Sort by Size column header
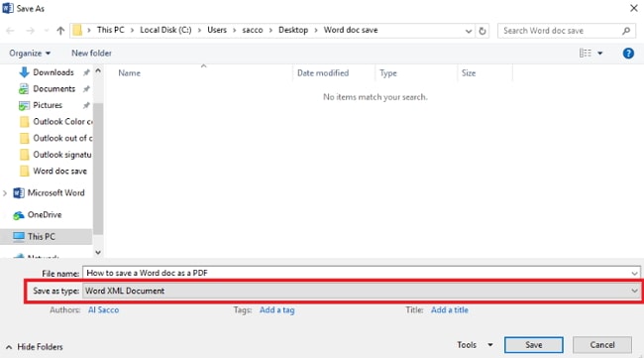644x358 pixels. coord(469,73)
